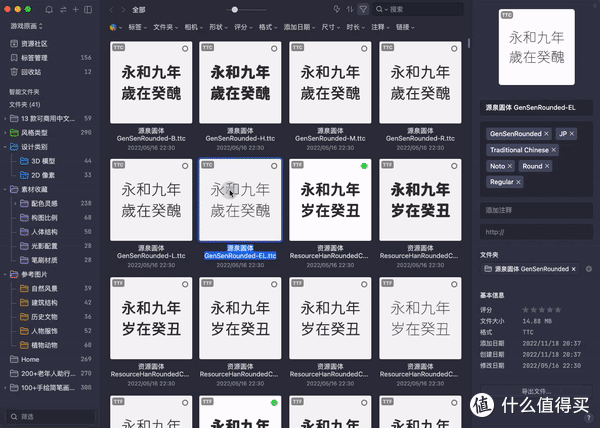The height and width of the screenshot is (428, 600).
Task: Select circle checkbox on GenSenRounded-H.ttc thumbnail
Action: (275, 47)
